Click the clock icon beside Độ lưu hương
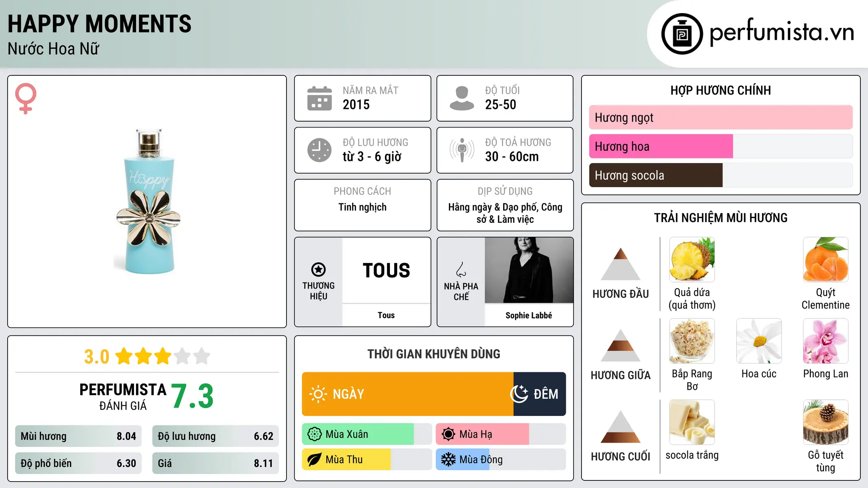This screenshot has height=488, width=868. click(320, 150)
